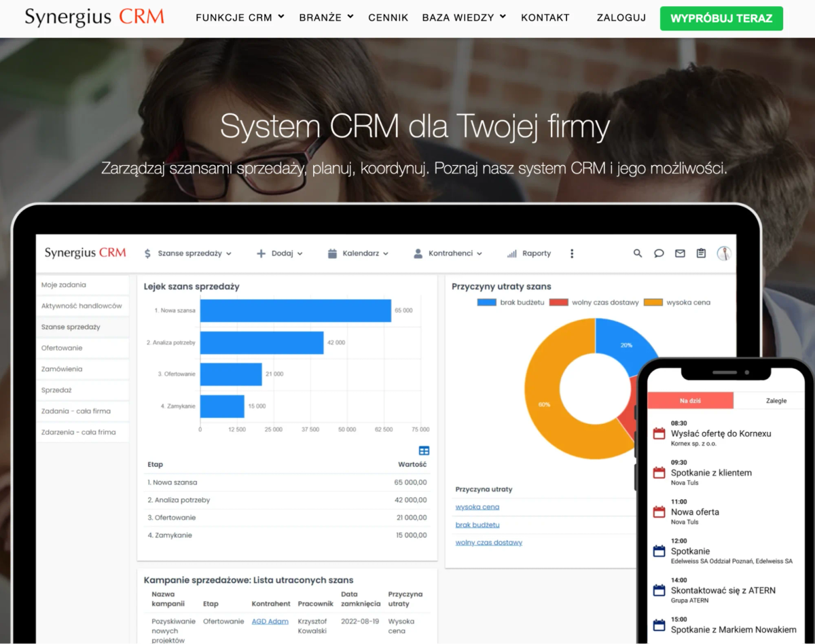This screenshot has width=815, height=644.
Task: Select Moje zadania in sidebar
Action: click(x=82, y=285)
